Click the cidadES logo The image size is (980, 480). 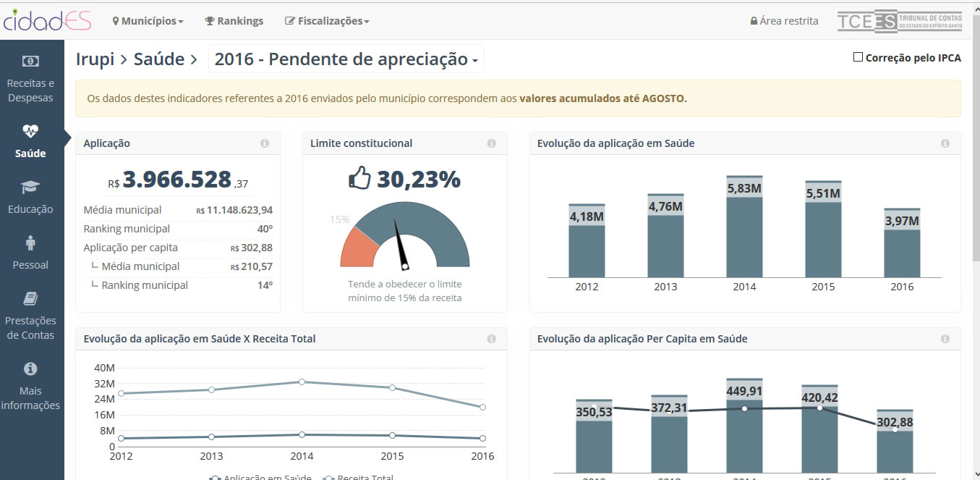click(x=47, y=20)
